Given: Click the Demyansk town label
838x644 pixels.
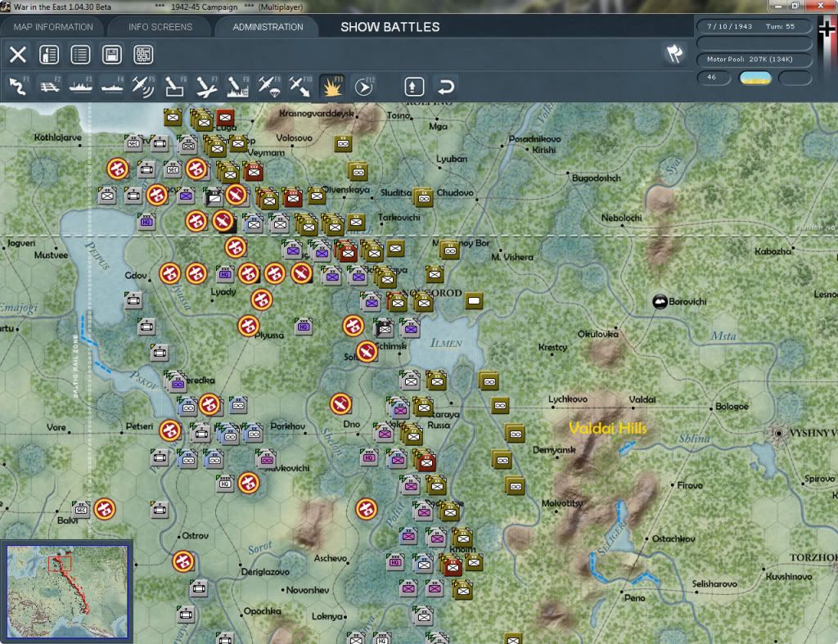Looking at the screenshot, I should click(x=554, y=450).
